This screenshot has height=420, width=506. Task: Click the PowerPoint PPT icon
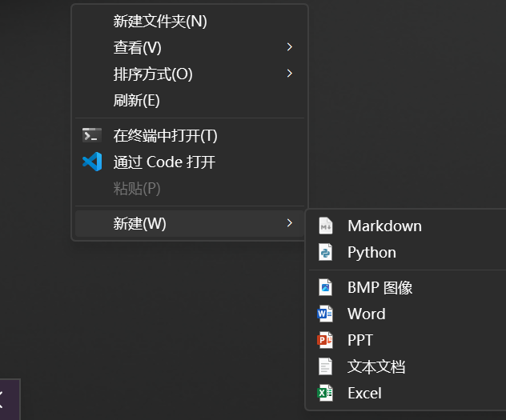[x=325, y=340]
